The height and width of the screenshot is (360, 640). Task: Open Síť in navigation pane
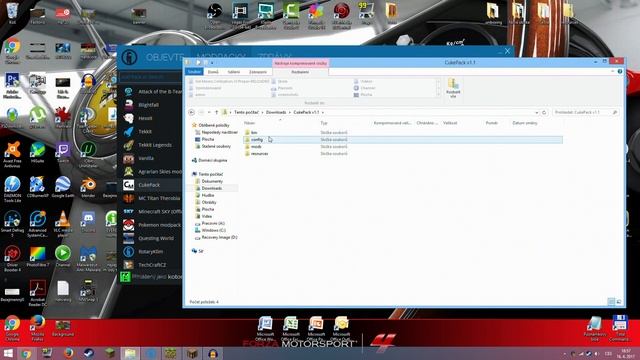[198, 251]
